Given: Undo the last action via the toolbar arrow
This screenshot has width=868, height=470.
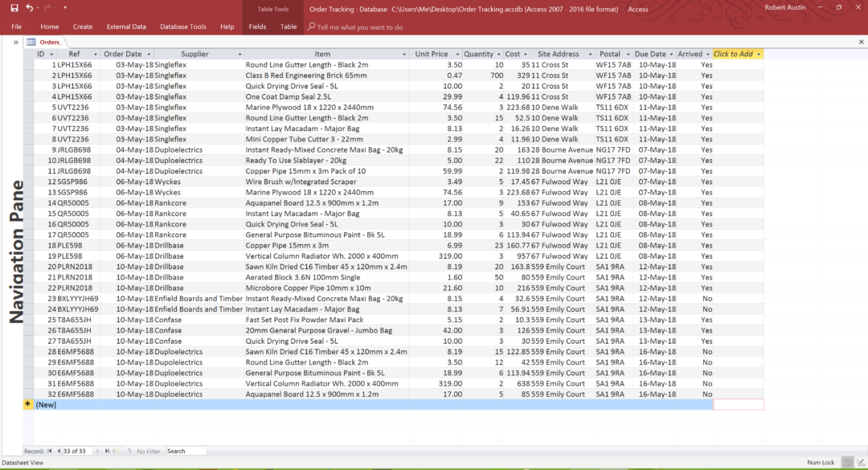Looking at the screenshot, I should 29,8.
